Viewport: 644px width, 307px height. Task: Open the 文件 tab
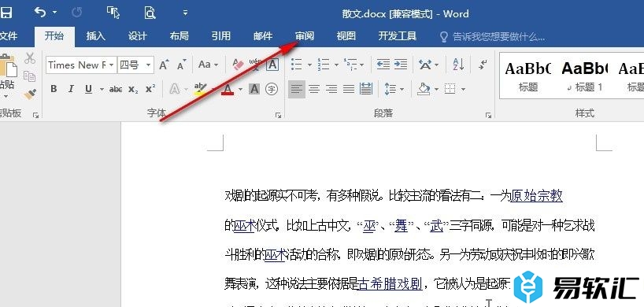coord(8,36)
